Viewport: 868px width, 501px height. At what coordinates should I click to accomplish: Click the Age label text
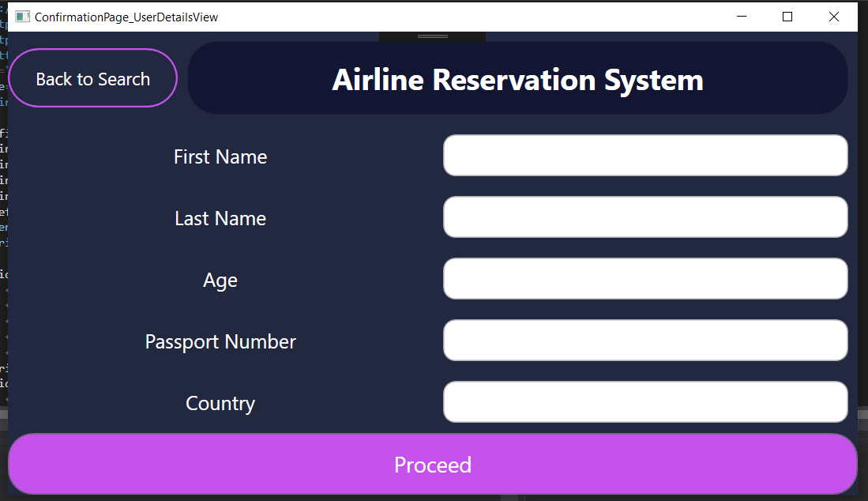click(220, 280)
